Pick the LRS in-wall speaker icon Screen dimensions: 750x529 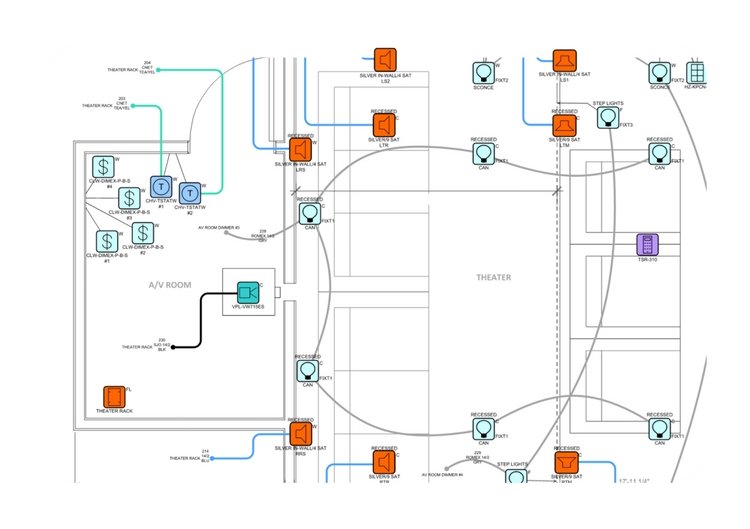(x=300, y=150)
